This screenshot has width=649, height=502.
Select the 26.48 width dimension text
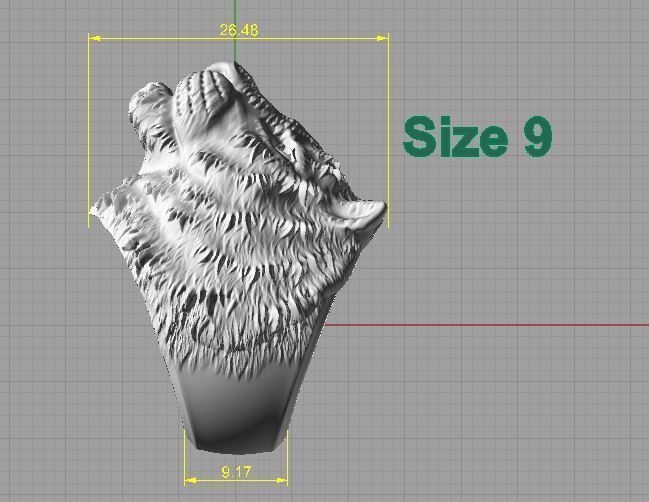click(239, 30)
